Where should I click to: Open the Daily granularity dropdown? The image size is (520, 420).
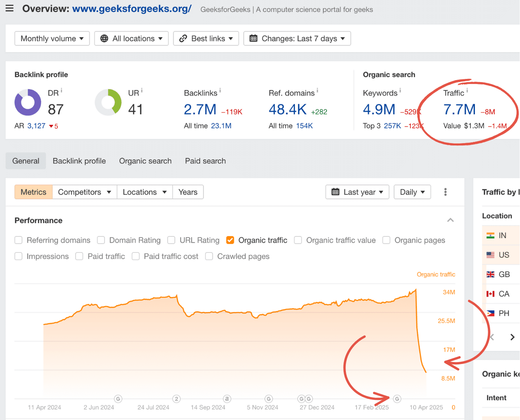[412, 192]
